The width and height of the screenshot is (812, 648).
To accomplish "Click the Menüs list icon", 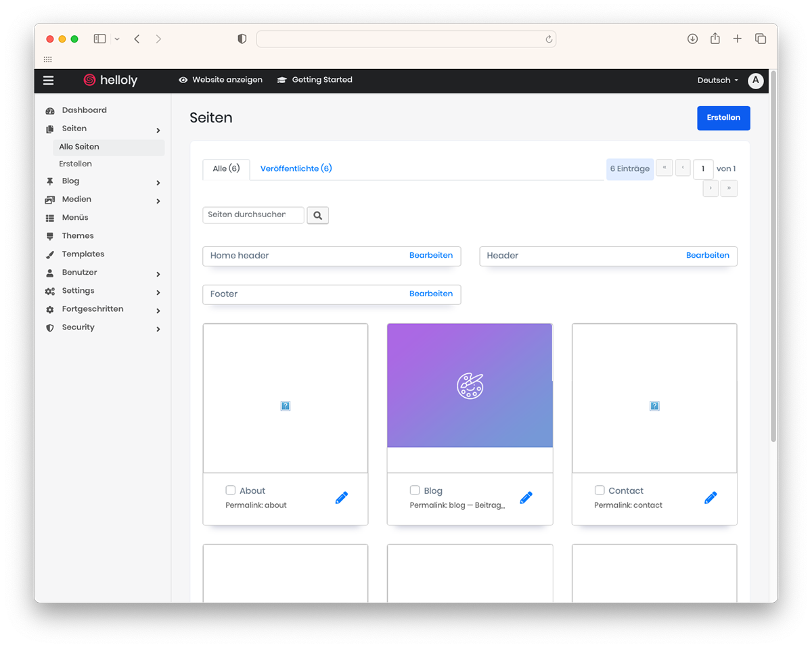I will [x=50, y=218].
